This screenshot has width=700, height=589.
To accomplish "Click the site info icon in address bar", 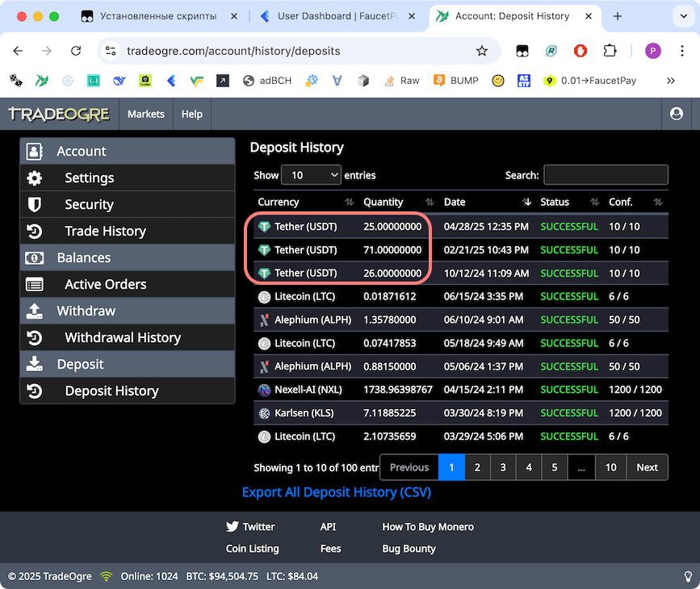I will click(x=111, y=51).
